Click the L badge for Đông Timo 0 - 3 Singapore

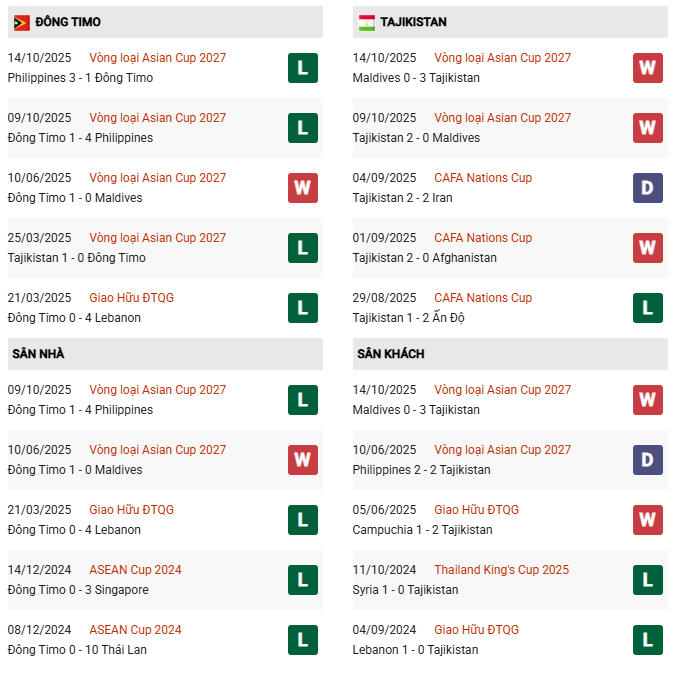pos(303,580)
